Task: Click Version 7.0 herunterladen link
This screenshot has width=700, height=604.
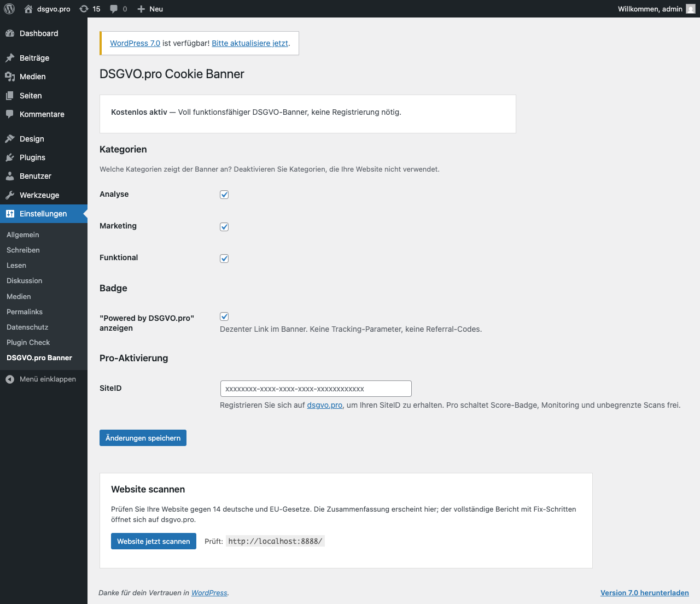Action: click(645, 593)
